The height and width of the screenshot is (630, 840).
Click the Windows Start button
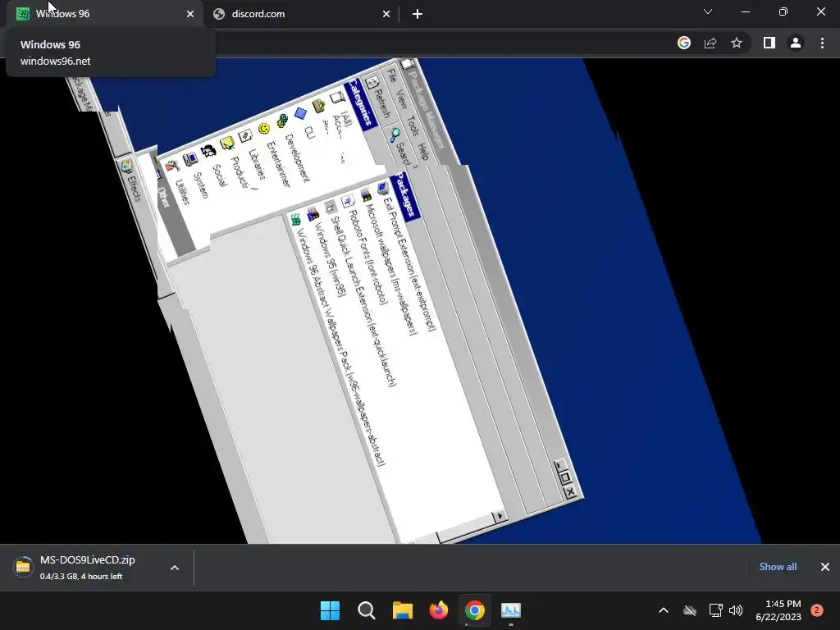[330, 610]
